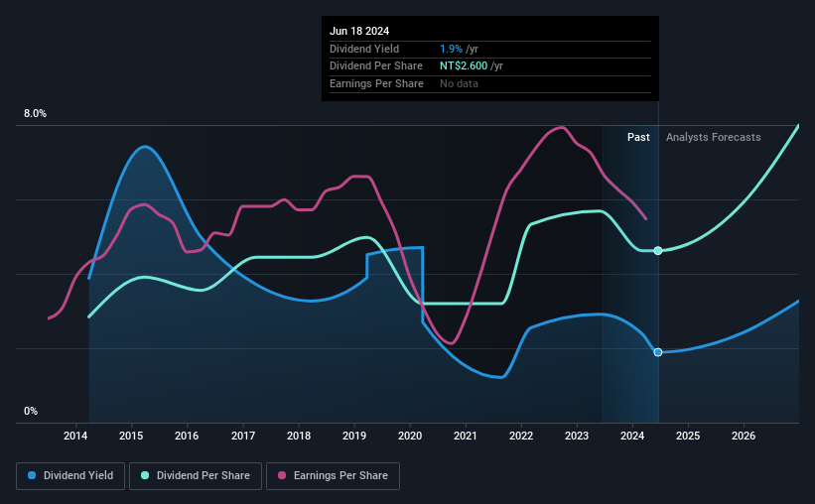This screenshot has height=504, width=815.
Task: Click the 2014 x-axis label
Action: pyautogui.click(x=75, y=436)
